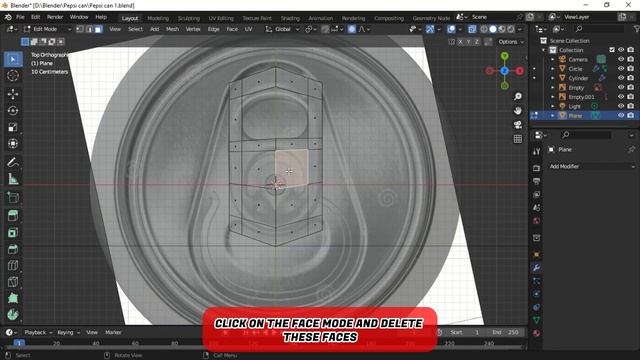This screenshot has height=360, width=640.
Task: Select the Transform tool
Action: (x=13, y=144)
